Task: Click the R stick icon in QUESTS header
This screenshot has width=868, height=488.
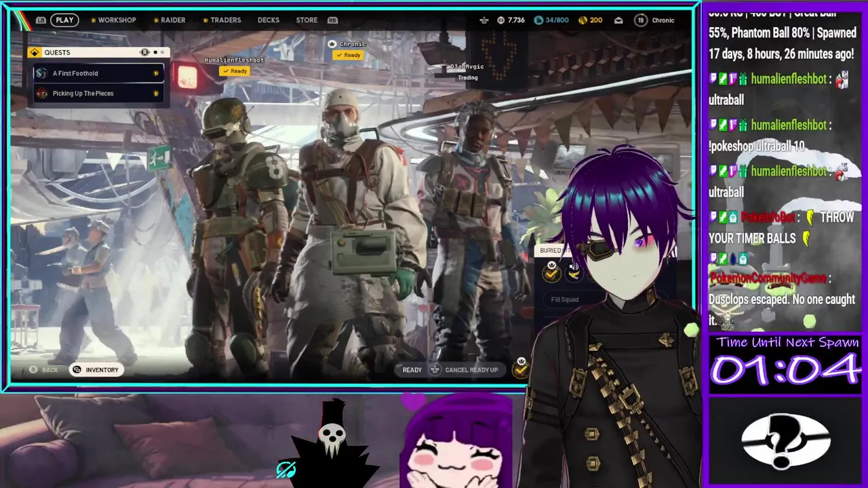Action: point(144,52)
